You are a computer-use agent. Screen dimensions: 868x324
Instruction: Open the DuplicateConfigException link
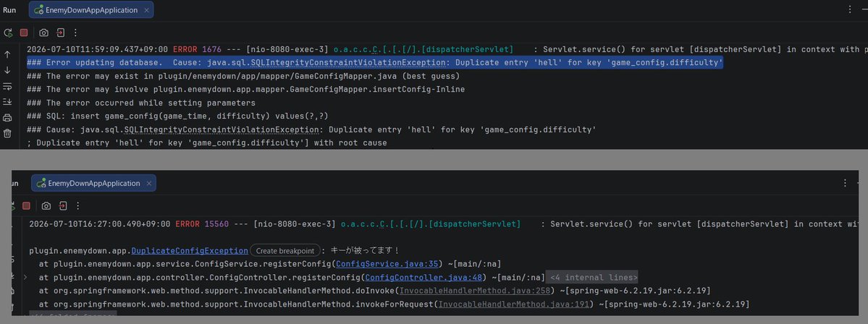[190, 250]
